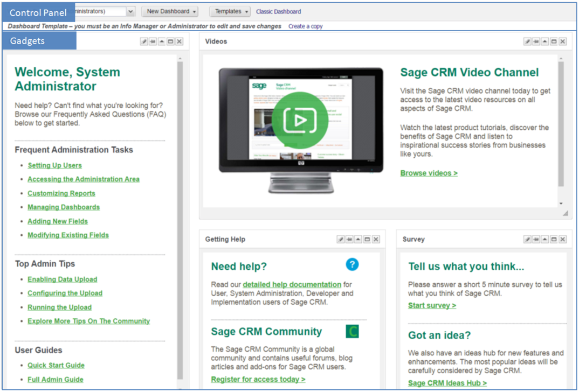Viewport: 579px width, 392px height.
Task: Click the Videos gadget vertical scrollbar
Action: pos(561,124)
